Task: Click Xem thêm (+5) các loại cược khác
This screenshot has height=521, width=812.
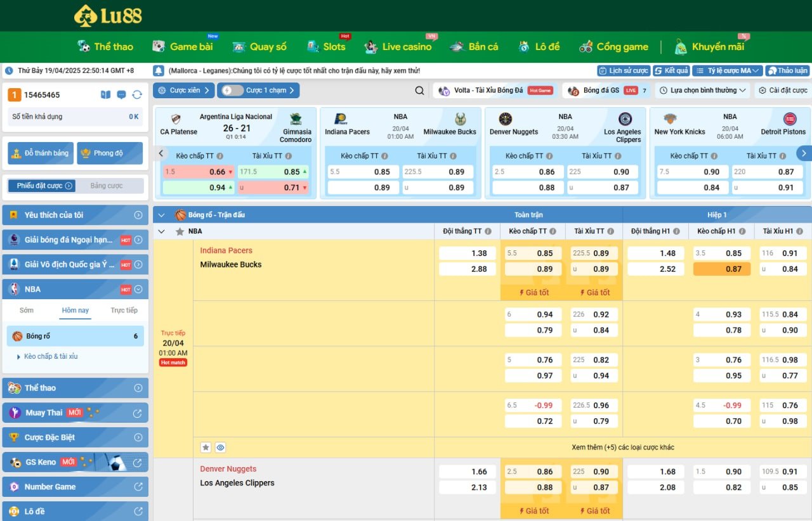Action: [x=622, y=447]
